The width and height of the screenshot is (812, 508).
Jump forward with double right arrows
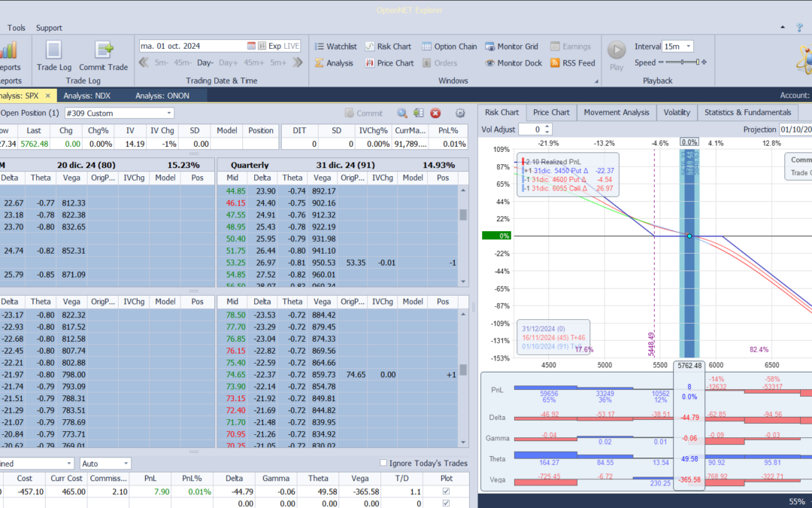(297, 62)
